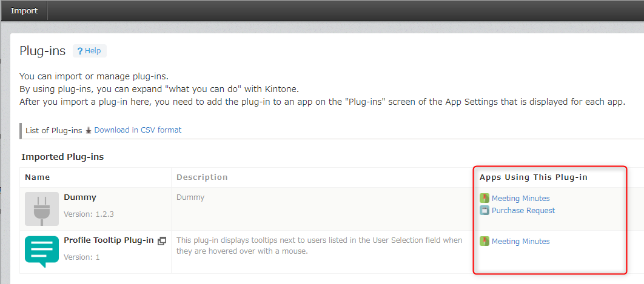The width and height of the screenshot is (644, 284).
Task: Open the Purchase Request app link
Action: pyautogui.click(x=523, y=211)
